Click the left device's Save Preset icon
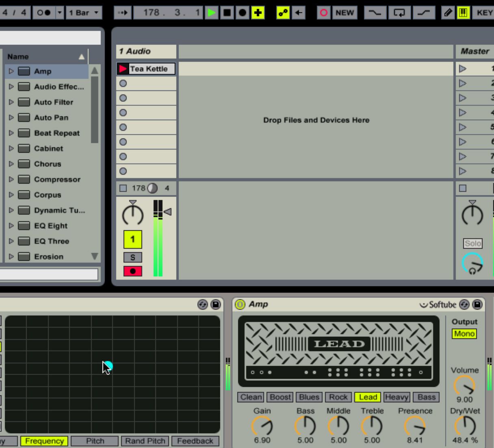The height and width of the screenshot is (448, 494). (215, 304)
